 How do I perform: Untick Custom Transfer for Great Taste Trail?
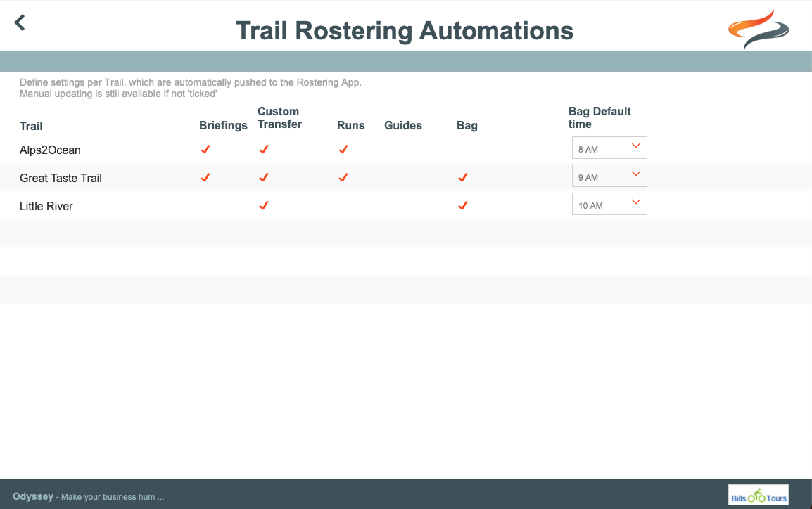click(264, 177)
